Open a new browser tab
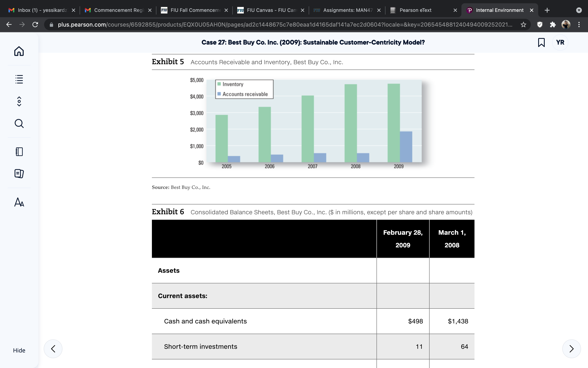588x368 pixels. click(547, 10)
